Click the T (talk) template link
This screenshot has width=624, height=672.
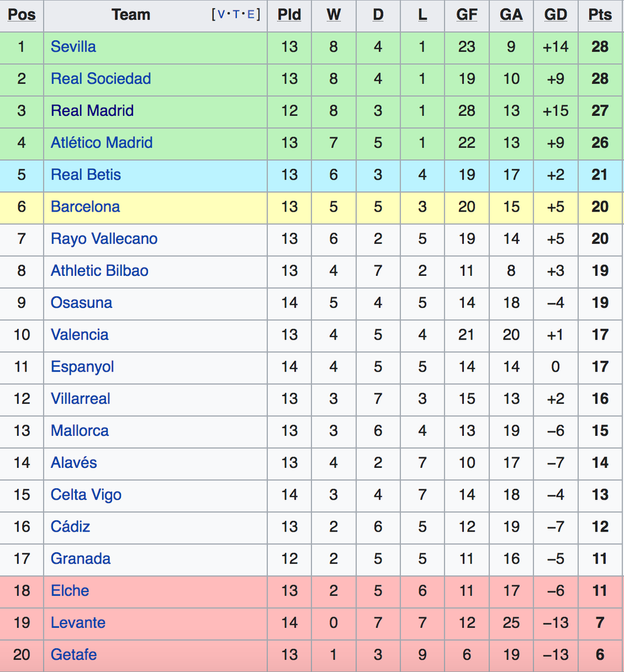(x=236, y=14)
